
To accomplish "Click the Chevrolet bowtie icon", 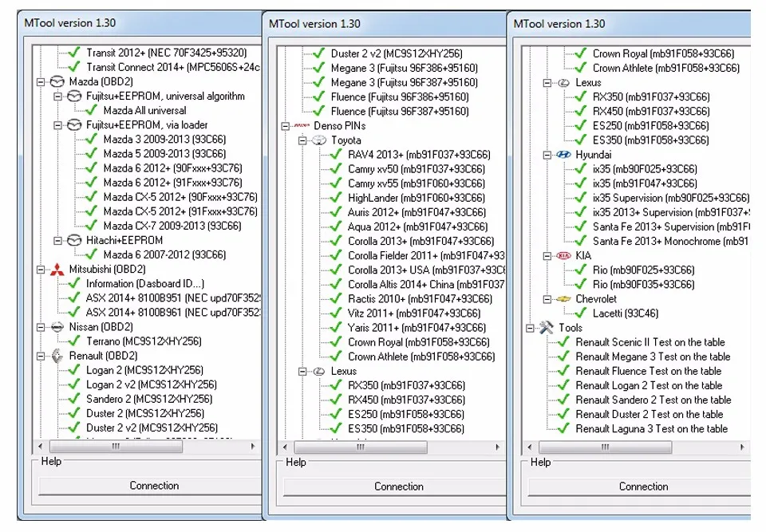I will pos(564,299).
